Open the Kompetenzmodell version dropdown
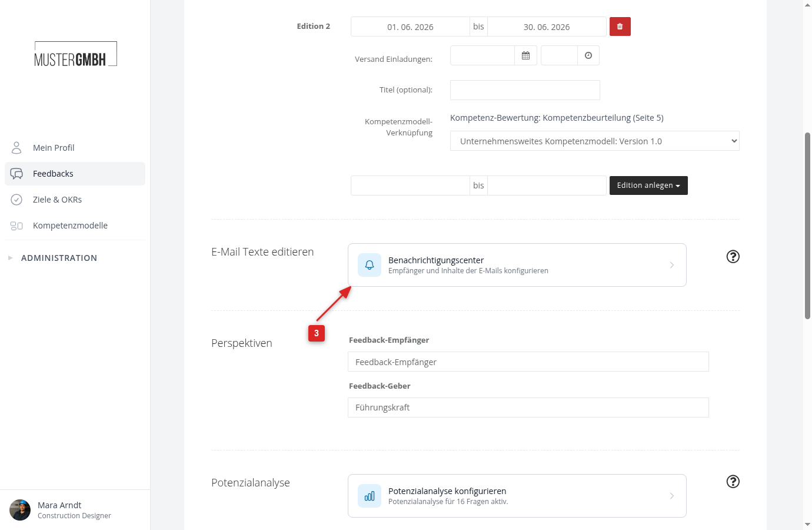The width and height of the screenshot is (812, 530). (x=595, y=141)
